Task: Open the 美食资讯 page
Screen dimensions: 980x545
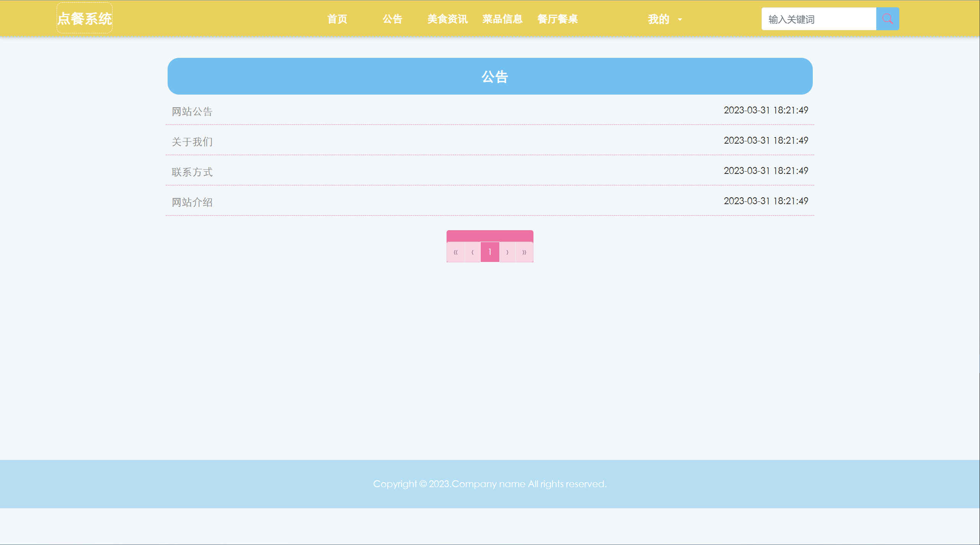Action: click(x=447, y=19)
